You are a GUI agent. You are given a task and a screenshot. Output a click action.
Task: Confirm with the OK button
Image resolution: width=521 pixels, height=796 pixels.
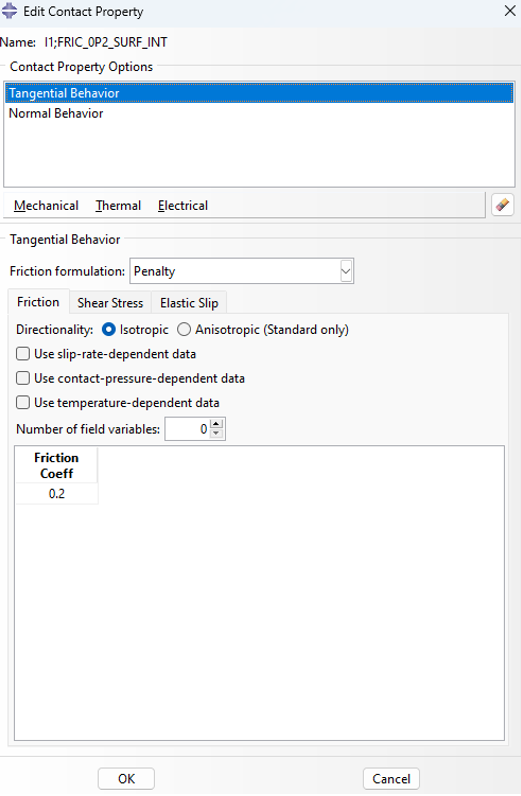126,779
